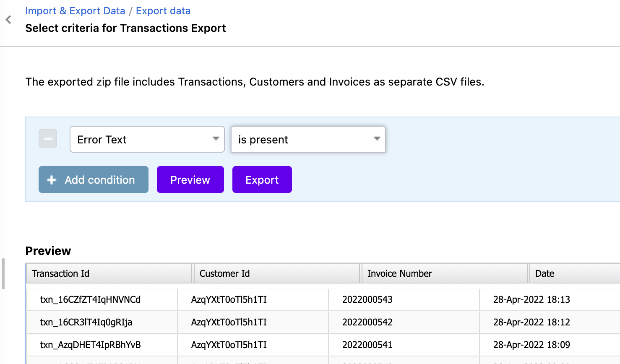Select transaction txn_16CZfZT4IqHNVNCd row cell
Image resolution: width=620 pixels, height=364 pixels.
[90, 300]
